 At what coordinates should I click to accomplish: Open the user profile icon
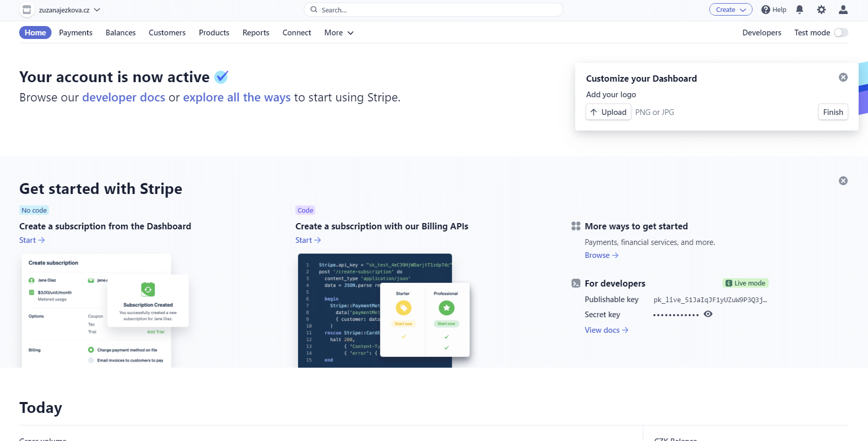[x=843, y=10]
